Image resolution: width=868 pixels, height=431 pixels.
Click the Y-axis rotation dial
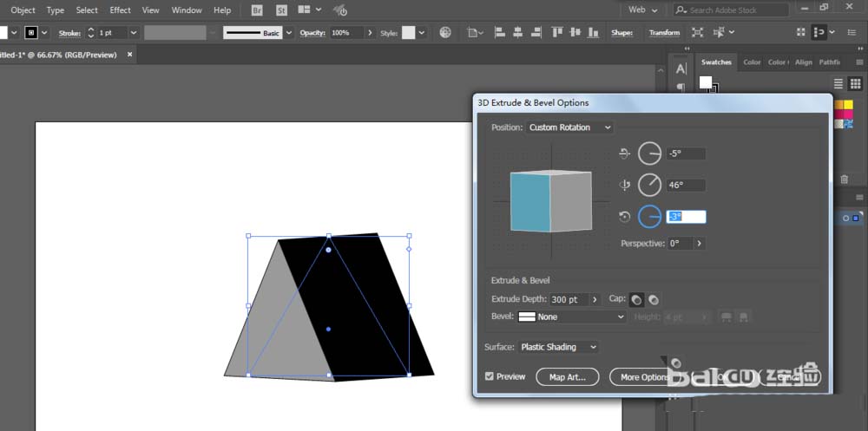(x=649, y=185)
